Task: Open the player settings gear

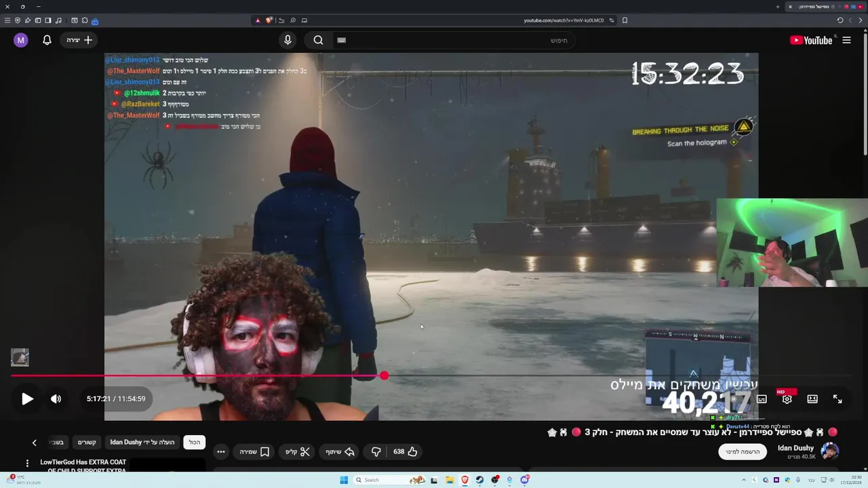Action: click(787, 399)
